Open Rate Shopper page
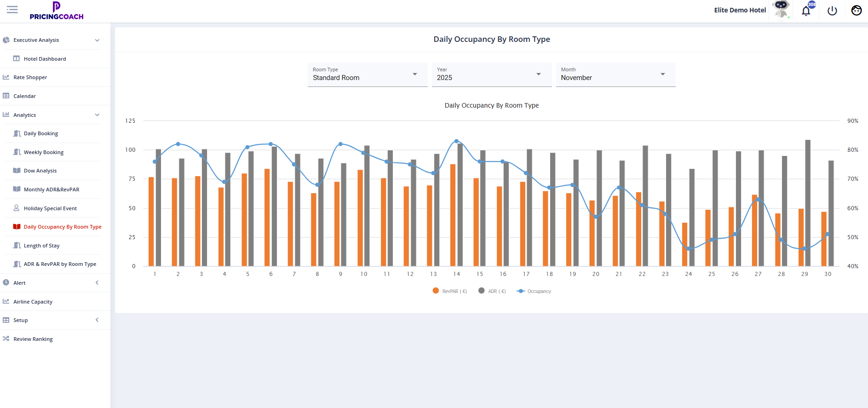 (30, 77)
